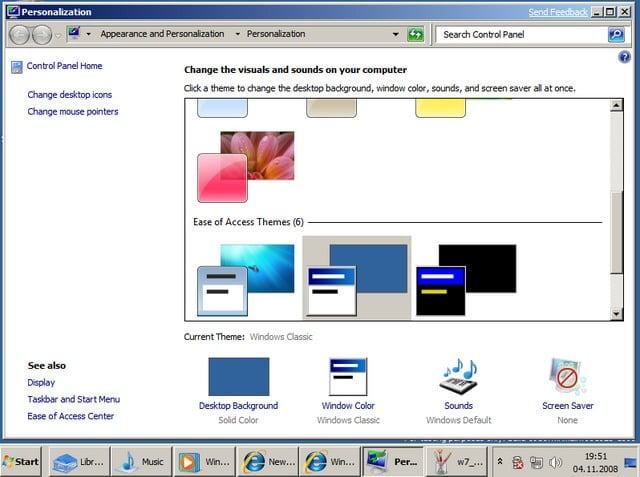640x477 pixels.
Task: Open the Send Feedback link
Action: coord(558,12)
